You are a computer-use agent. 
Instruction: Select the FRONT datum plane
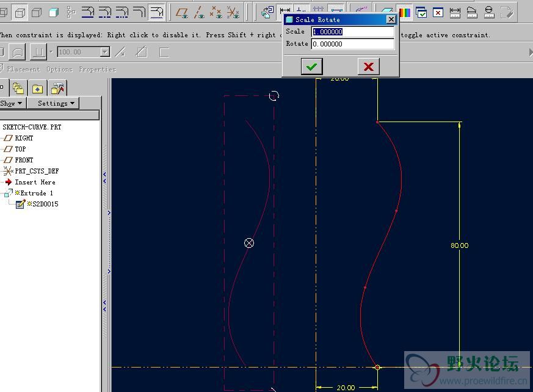tap(24, 160)
